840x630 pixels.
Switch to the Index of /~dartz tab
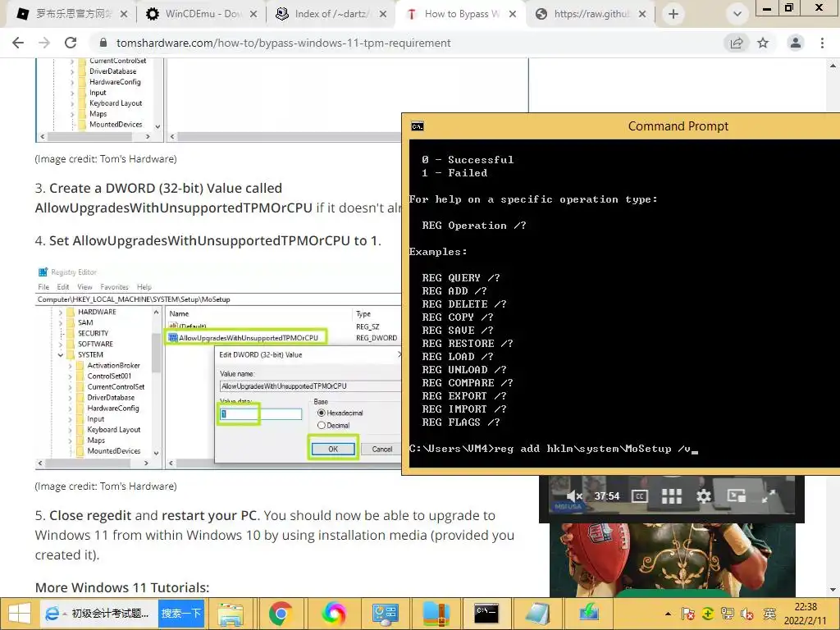pyautogui.click(x=330, y=14)
